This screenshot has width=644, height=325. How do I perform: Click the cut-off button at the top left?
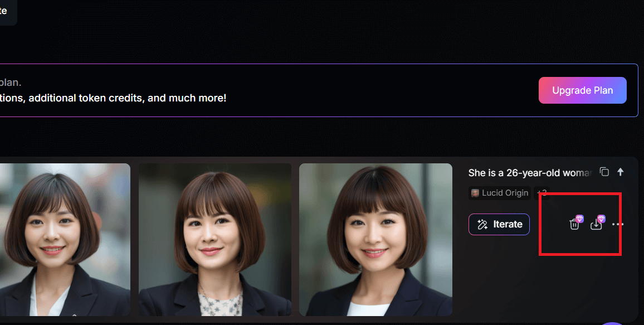(8, 12)
